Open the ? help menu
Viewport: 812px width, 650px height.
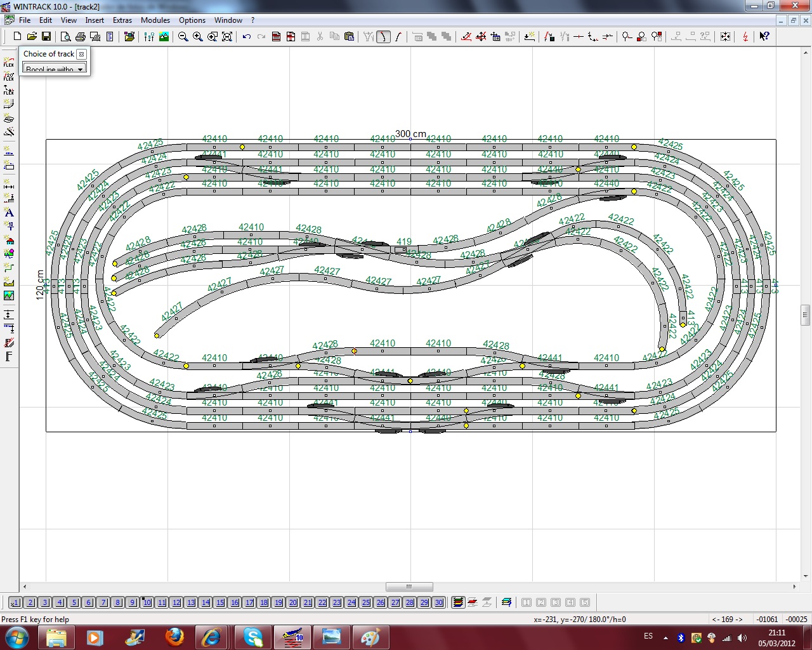pyautogui.click(x=252, y=20)
